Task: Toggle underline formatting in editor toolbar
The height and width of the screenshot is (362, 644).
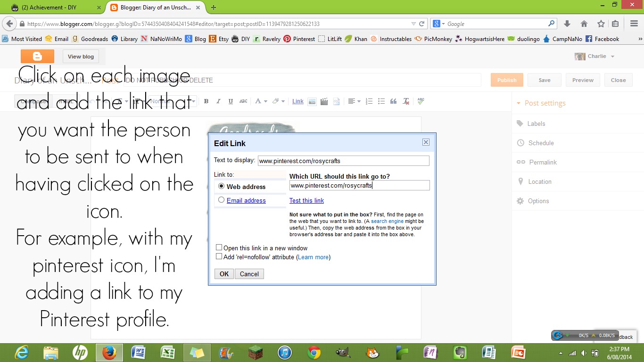Action: point(231,101)
